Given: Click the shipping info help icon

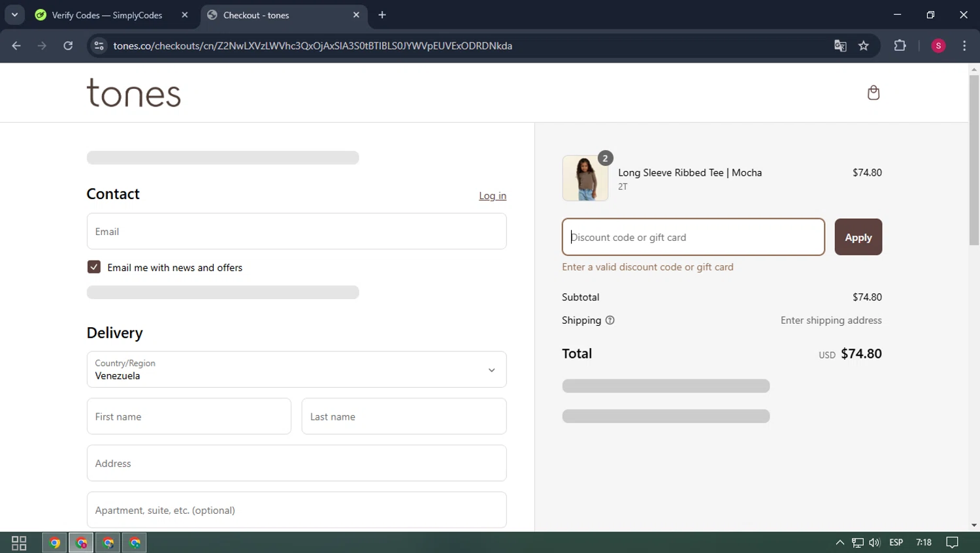Looking at the screenshot, I should (610, 320).
